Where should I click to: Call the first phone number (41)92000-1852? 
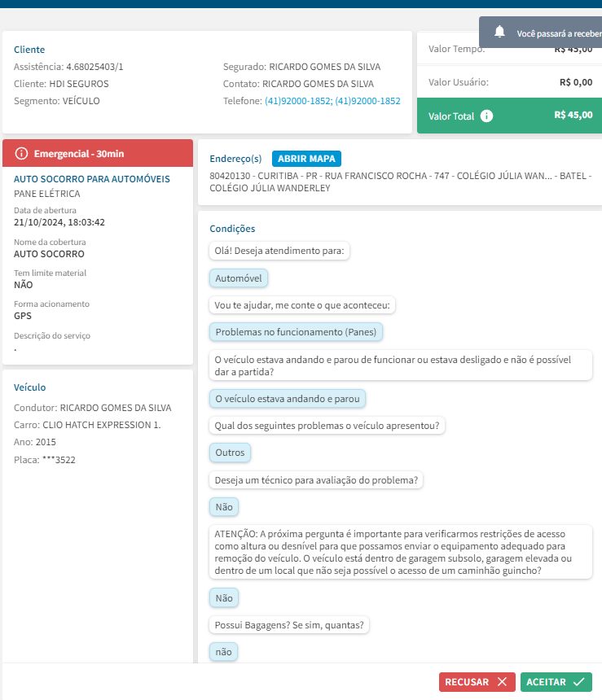pyautogui.click(x=297, y=101)
